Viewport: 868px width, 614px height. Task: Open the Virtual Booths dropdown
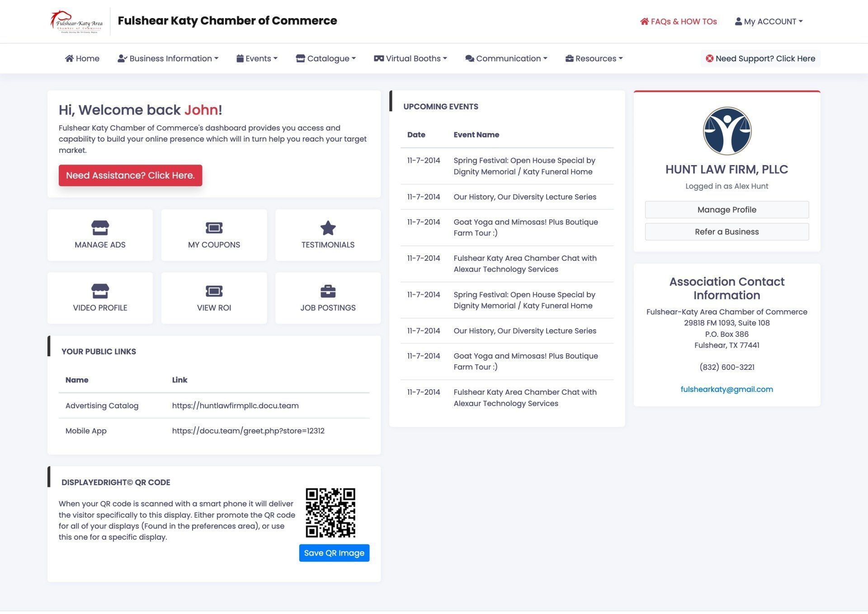click(x=410, y=58)
